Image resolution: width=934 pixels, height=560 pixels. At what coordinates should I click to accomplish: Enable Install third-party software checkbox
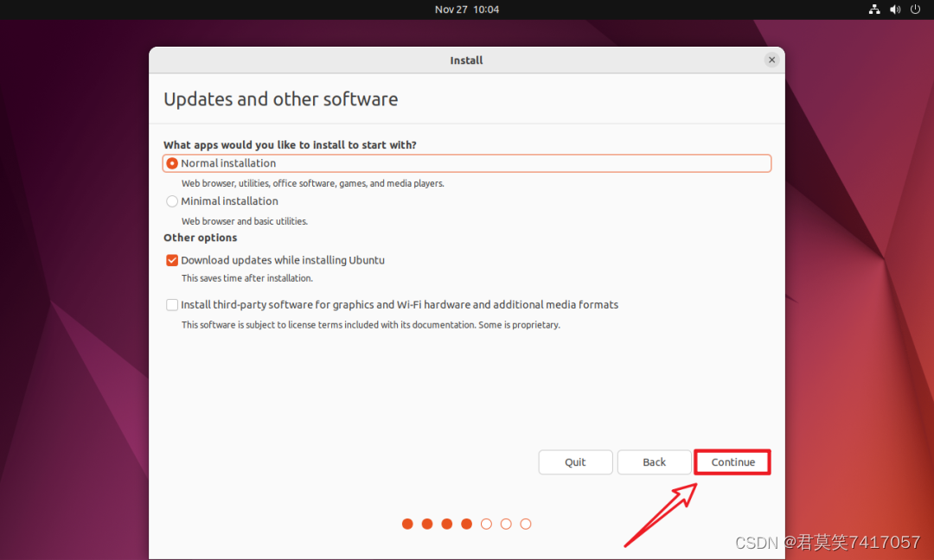coord(172,305)
